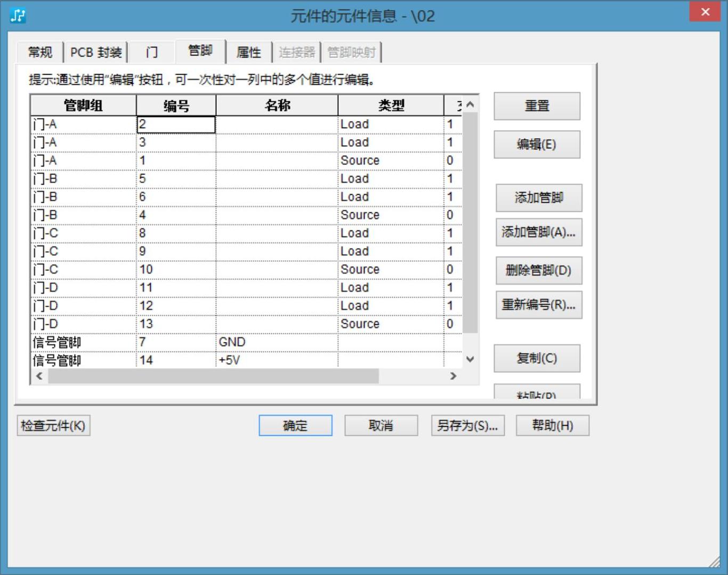Select the 门-B row with number 6

point(246,197)
